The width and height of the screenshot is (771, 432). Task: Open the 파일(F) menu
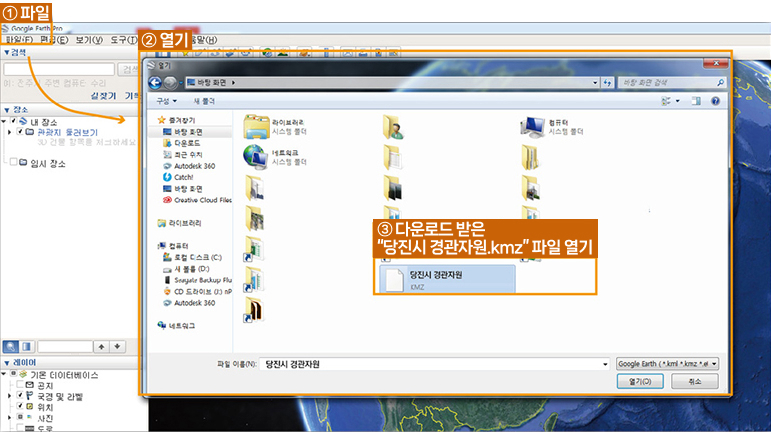19,40
